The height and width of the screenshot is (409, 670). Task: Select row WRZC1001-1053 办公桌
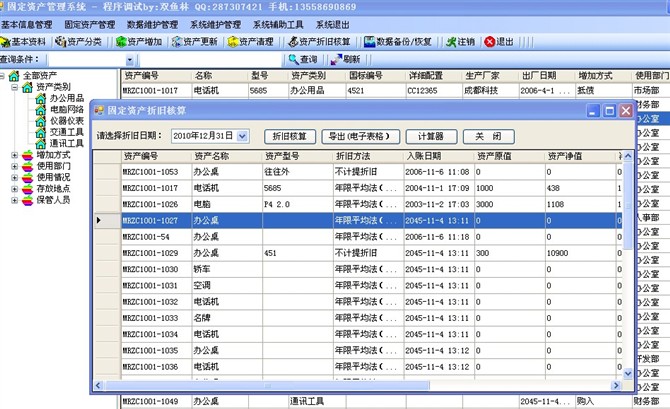[x=358, y=172]
